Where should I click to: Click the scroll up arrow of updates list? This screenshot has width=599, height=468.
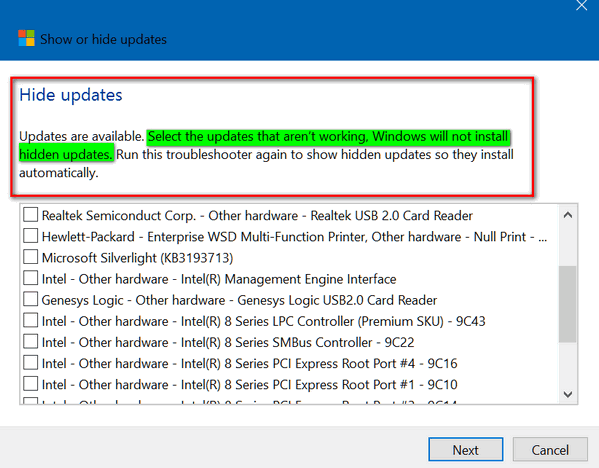(x=568, y=215)
